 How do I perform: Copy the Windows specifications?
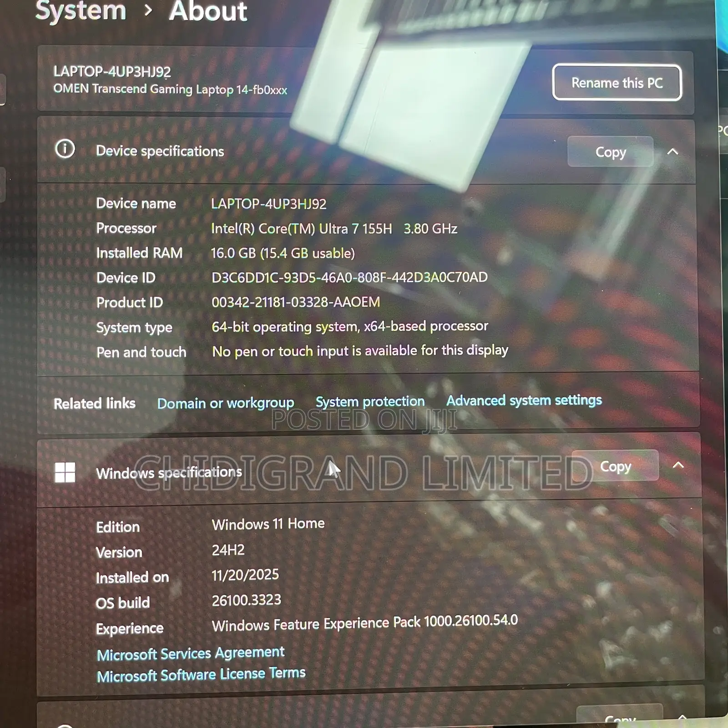tap(615, 466)
